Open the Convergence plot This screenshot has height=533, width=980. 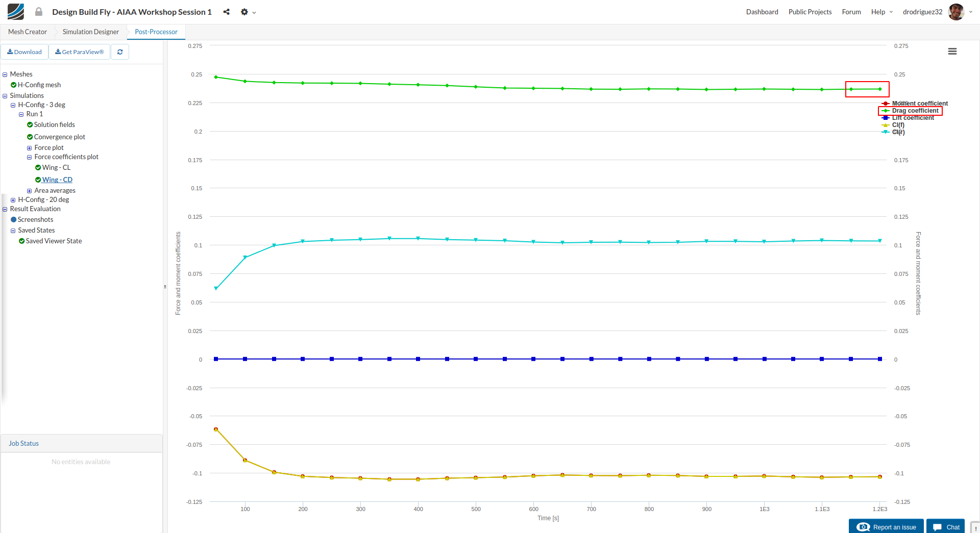tap(60, 137)
